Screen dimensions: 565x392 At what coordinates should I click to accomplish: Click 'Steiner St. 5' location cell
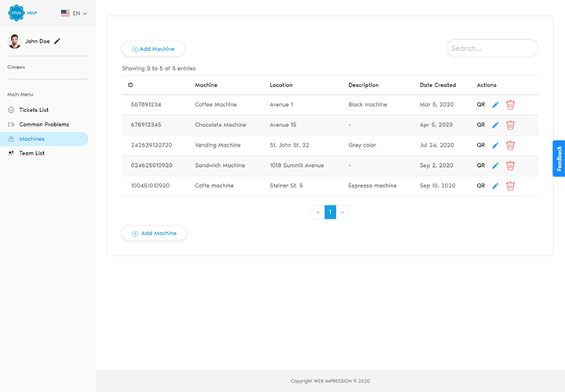point(286,186)
